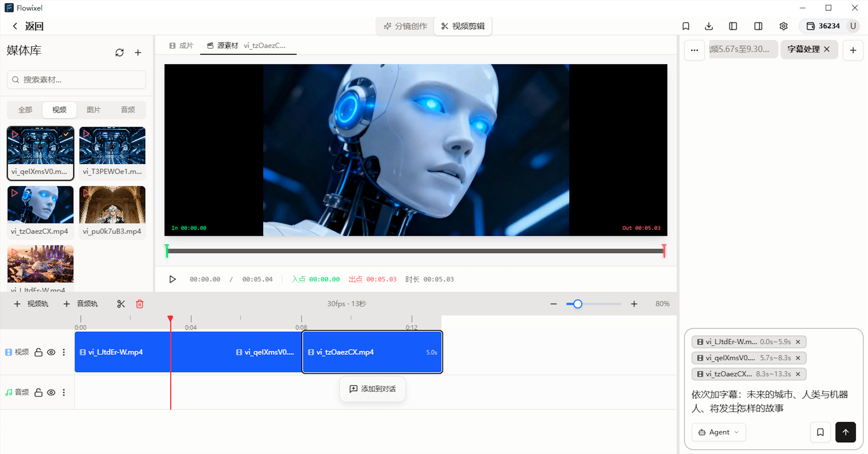
Task: Play the source preview
Action: (x=172, y=280)
